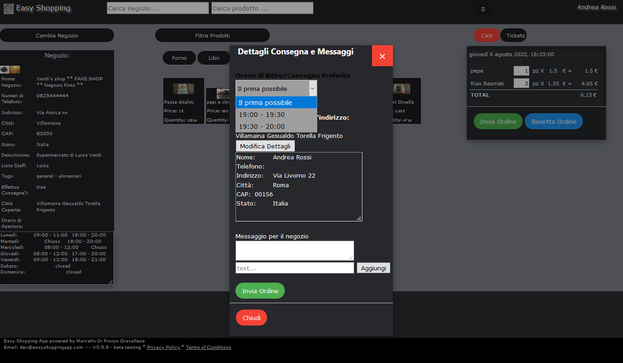Click the Resetta Ordine button
The image size is (623, 363).
pyautogui.click(x=553, y=122)
